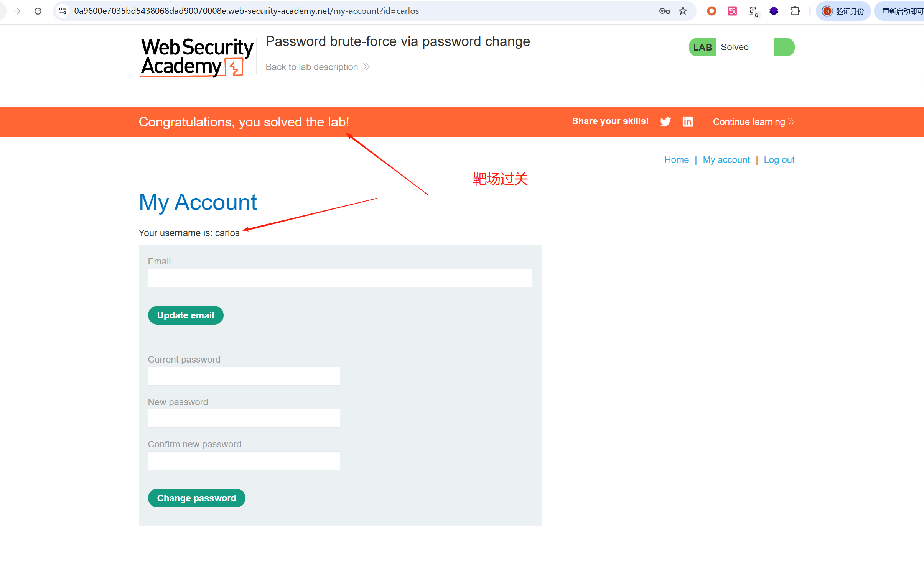Open the site information icon in address bar

click(63, 11)
